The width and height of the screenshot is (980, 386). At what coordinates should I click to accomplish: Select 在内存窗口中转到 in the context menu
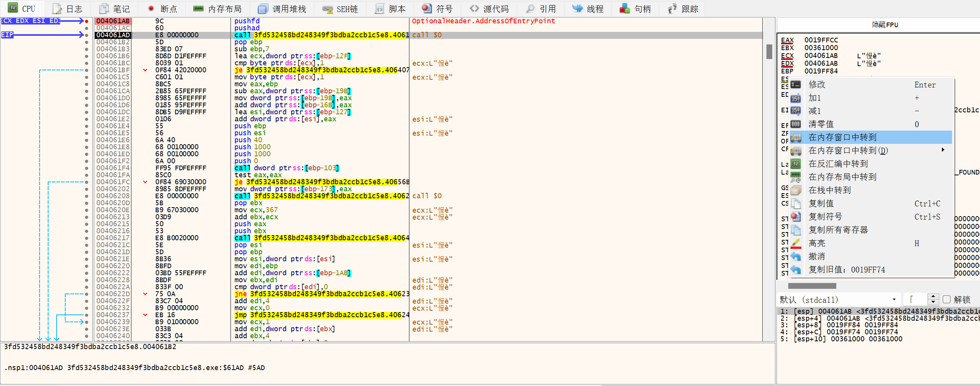tap(871, 137)
